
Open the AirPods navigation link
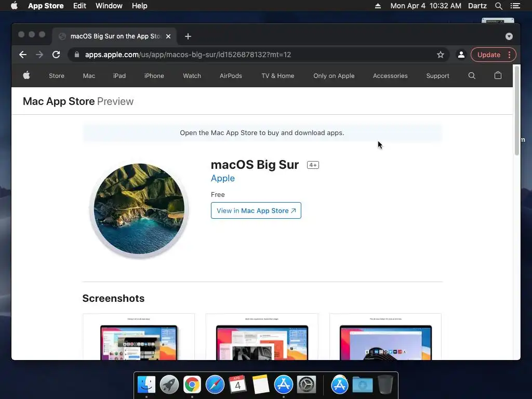[231, 76]
